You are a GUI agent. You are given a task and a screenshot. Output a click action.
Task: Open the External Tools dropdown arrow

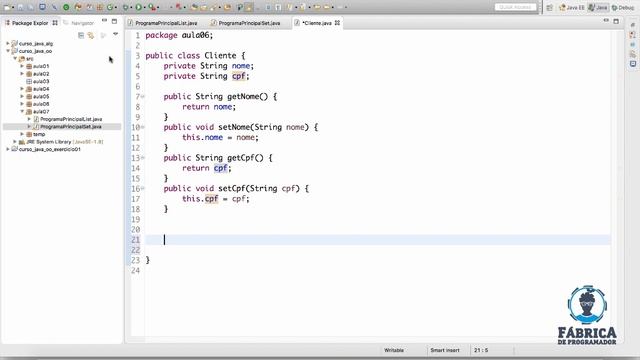point(158,7)
